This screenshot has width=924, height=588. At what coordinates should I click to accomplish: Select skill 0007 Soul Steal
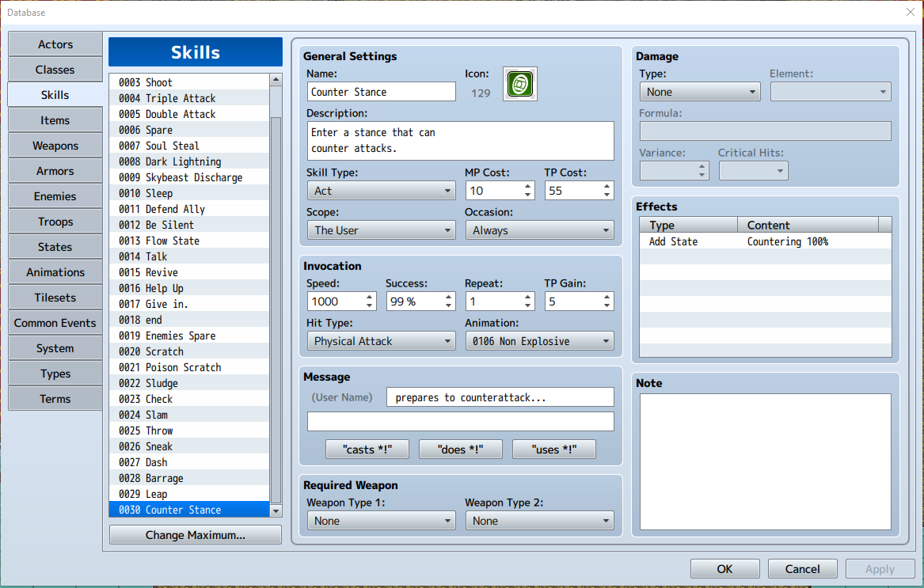tap(189, 146)
